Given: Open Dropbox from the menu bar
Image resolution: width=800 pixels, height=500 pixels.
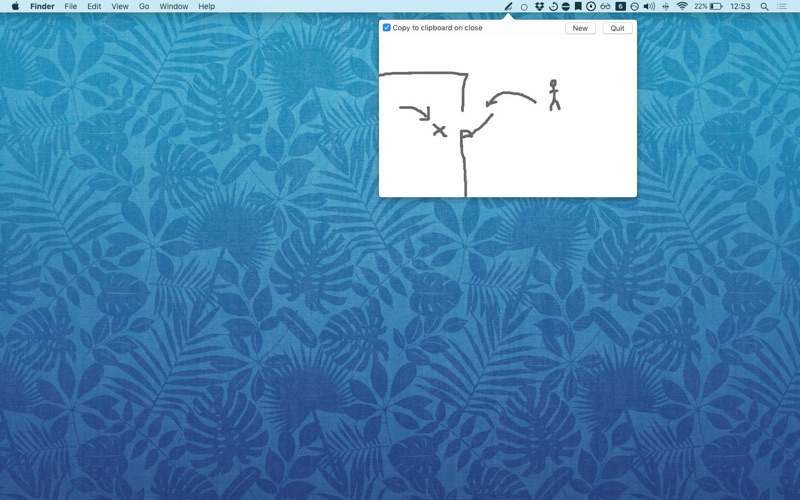Looking at the screenshot, I should click(x=539, y=6).
